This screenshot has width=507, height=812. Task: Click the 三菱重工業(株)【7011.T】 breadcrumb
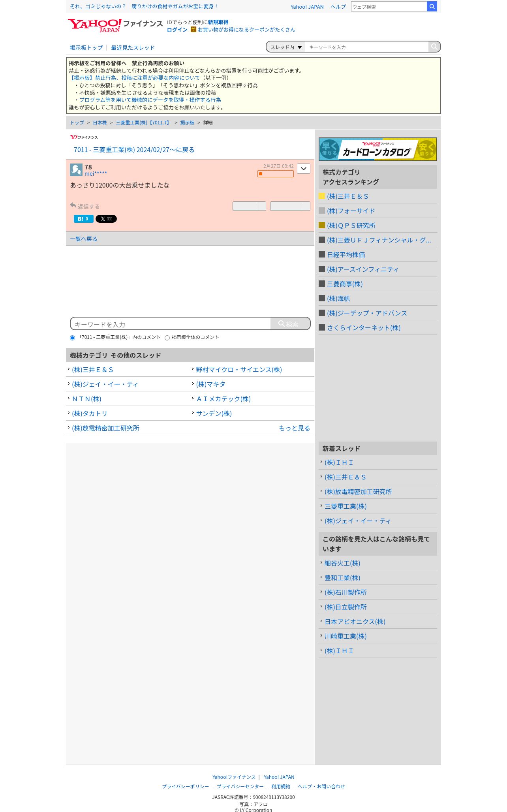(x=143, y=123)
